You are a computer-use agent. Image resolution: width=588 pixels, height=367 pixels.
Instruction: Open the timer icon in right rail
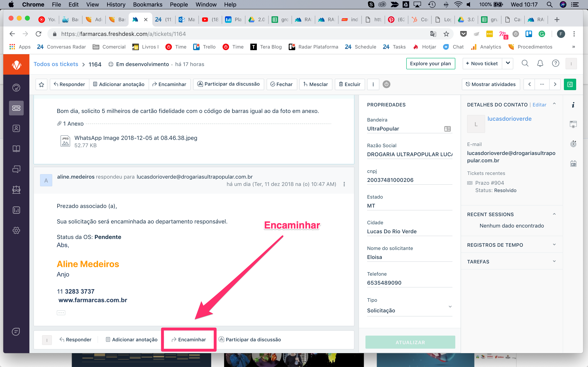(x=573, y=144)
